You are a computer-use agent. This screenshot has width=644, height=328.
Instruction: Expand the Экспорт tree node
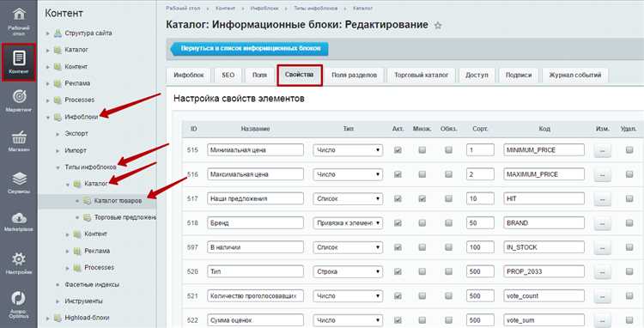[x=58, y=134]
